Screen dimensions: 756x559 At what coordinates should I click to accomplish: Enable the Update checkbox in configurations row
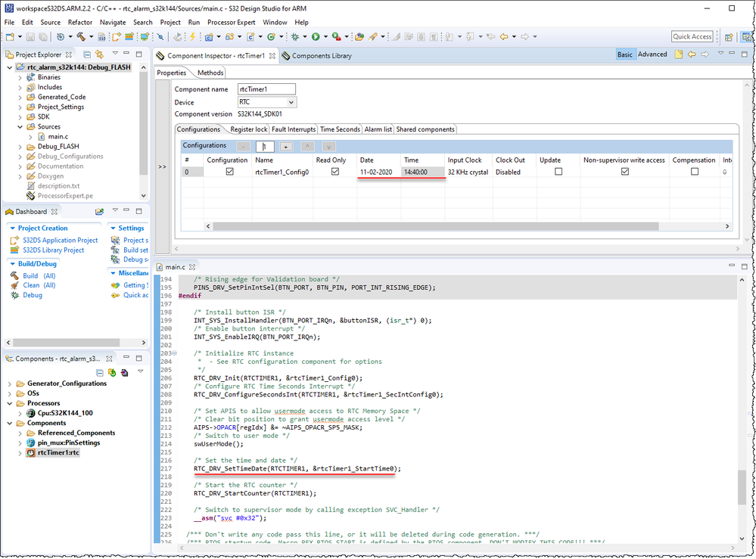pos(558,172)
